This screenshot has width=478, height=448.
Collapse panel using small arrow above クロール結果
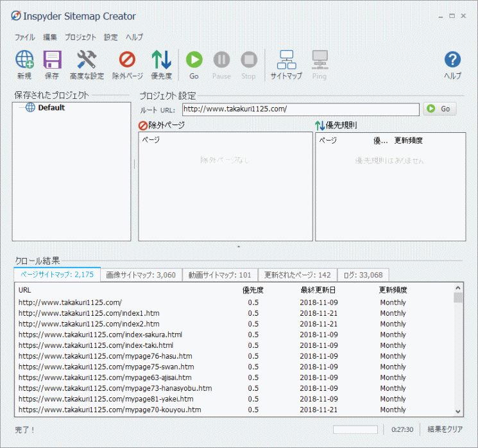point(239,246)
